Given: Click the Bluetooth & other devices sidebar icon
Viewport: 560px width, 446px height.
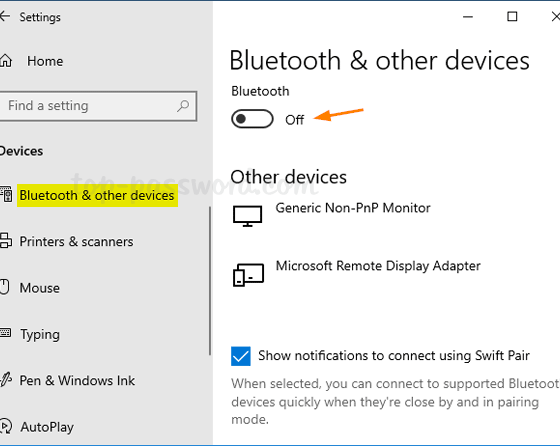Looking at the screenshot, I should [6, 195].
